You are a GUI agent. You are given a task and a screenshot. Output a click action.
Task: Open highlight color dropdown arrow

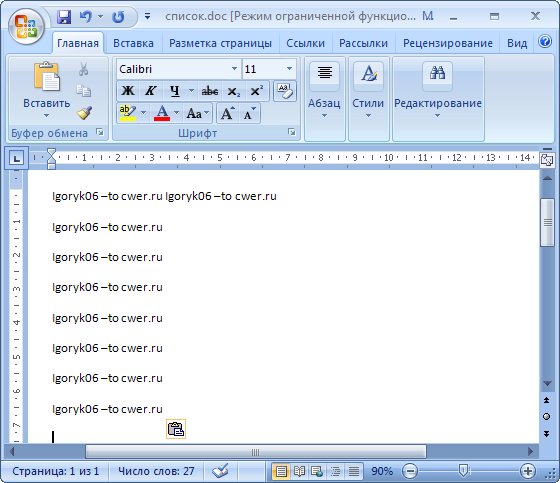[x=144, y=113]
